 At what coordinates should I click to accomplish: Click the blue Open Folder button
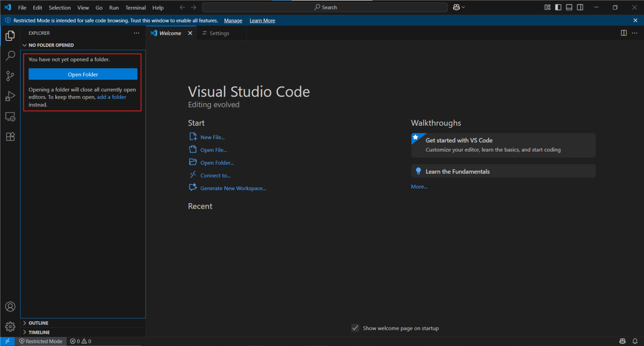(83, 74)
